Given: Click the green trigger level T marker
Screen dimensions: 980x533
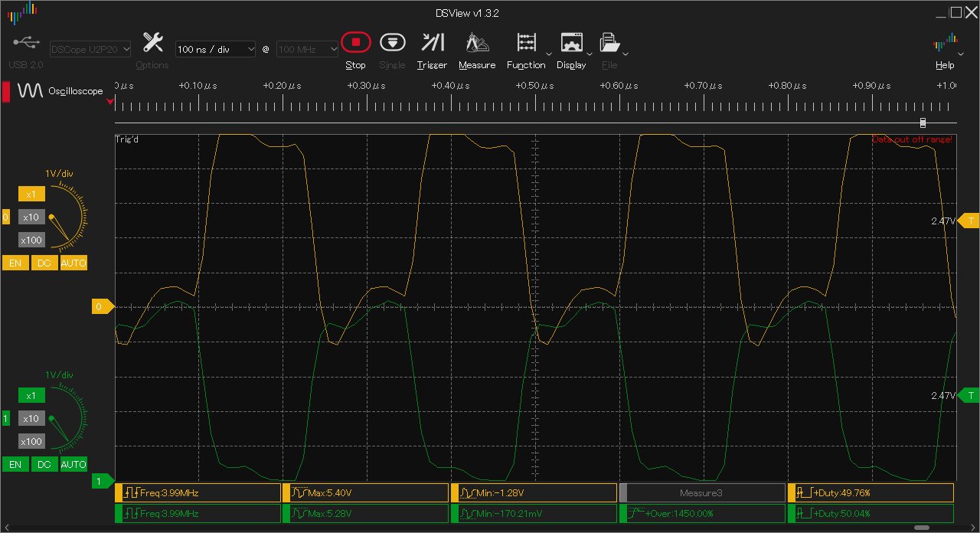Looking at the screenshot, I should (x=969, y=396).
